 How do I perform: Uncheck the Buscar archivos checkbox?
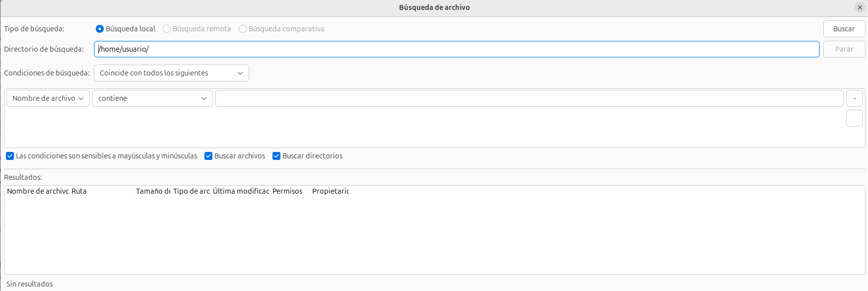coord(208,156)
